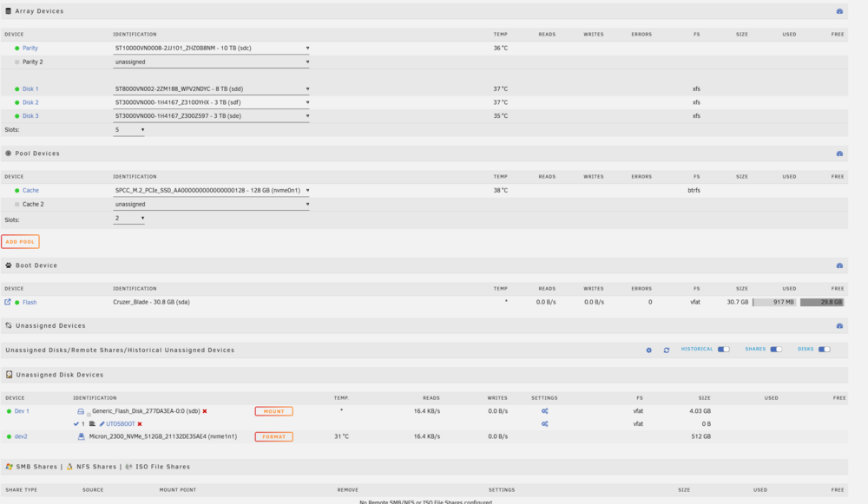Click the green status dot beside Flash
Viewport: 868px width, 504px height.
tap(17, 303)
